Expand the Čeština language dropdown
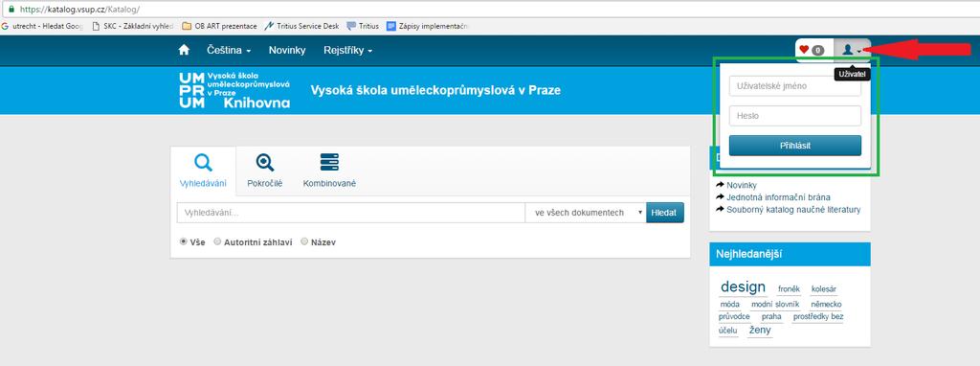The width and height of the screenshot is (980, 366). coord(229,50)
